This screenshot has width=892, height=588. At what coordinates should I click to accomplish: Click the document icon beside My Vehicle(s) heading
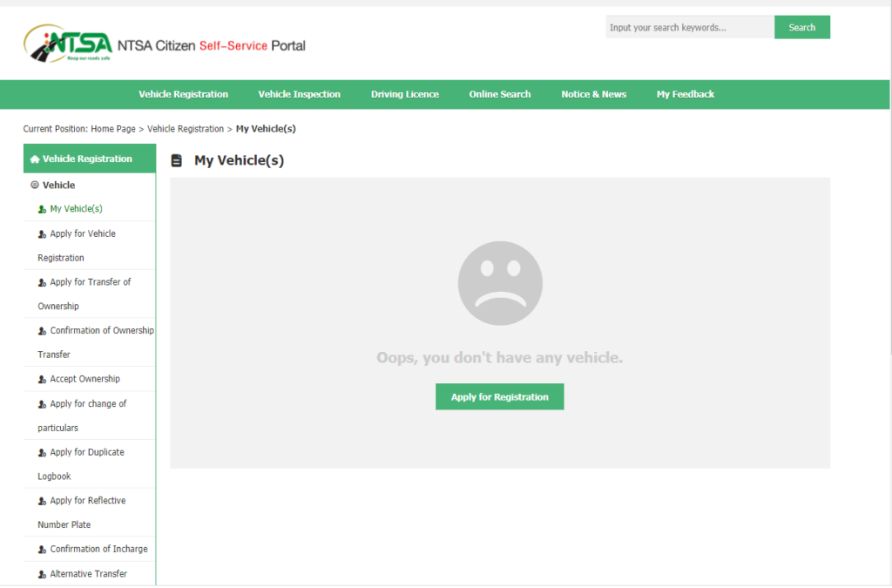tap(177, 161)
